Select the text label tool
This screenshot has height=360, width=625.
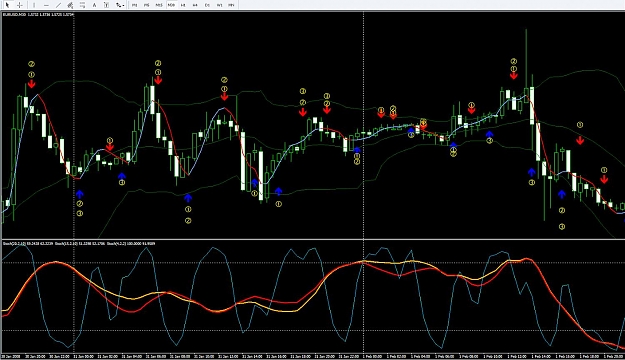click(x=106, y=5)
